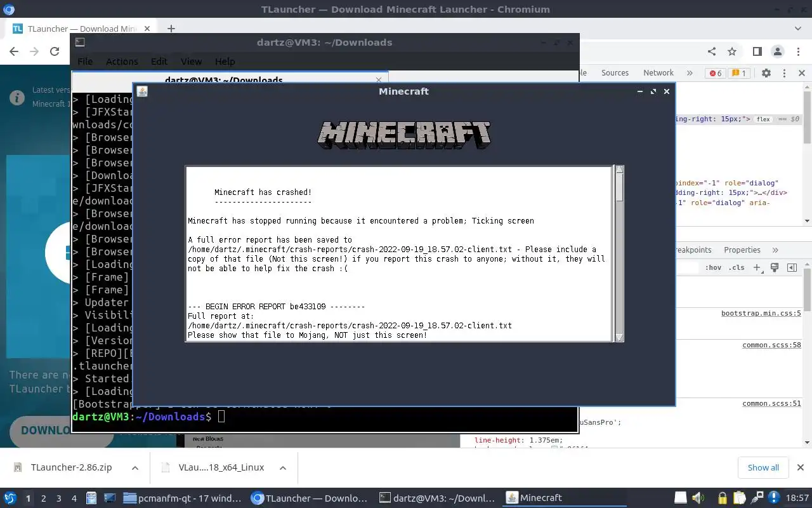Click the show desktop taskbar icon
812x508 pixels.
109,498
